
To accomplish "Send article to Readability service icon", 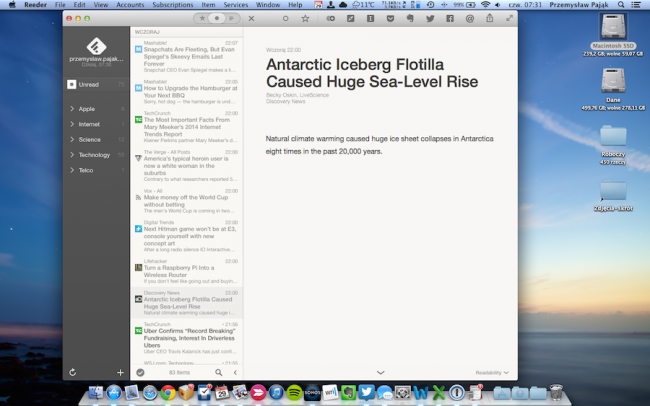I will point(330,18).
